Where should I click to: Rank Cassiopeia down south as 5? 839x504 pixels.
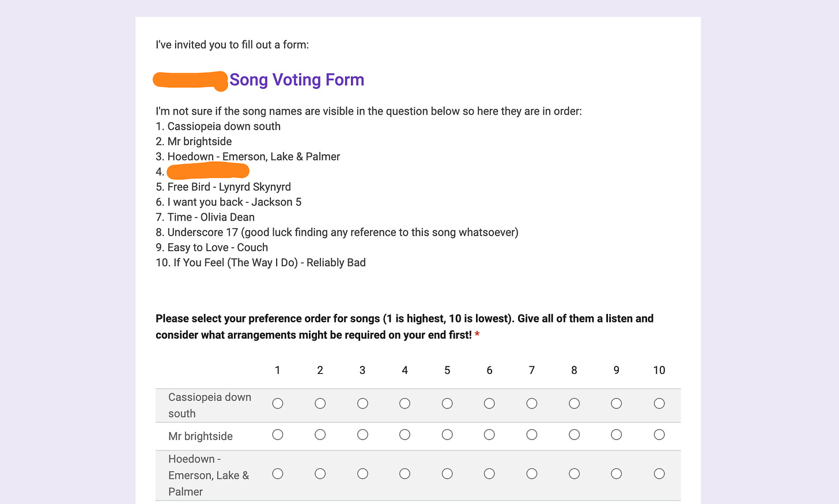pyautogui.click(x=447, y=404)
